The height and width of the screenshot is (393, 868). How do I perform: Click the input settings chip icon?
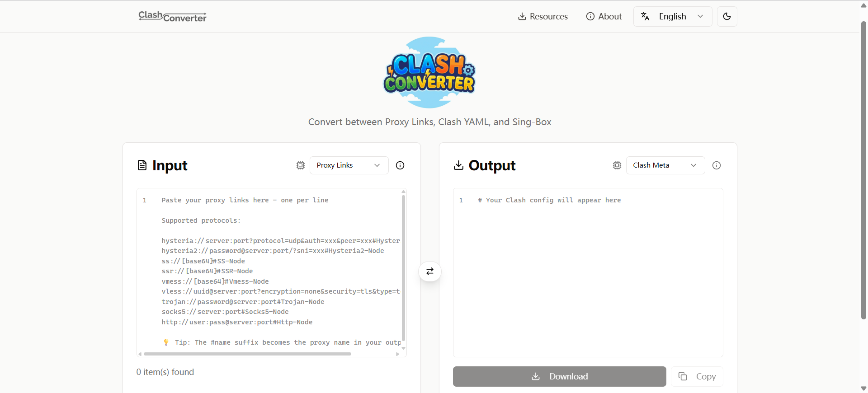point(301,165)
